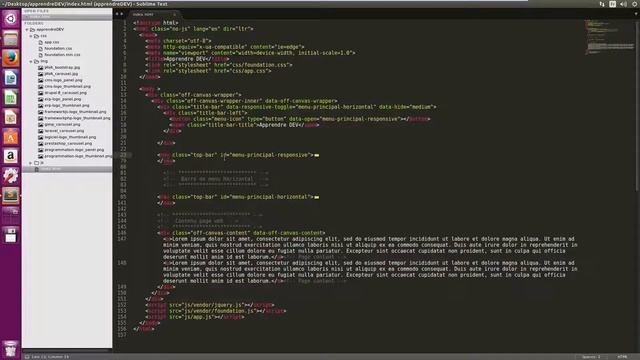Place cursor in "Apprendre DEV" title line
Image resolution: width=640 pixels, height=360 pixels.
coord(187,59)
